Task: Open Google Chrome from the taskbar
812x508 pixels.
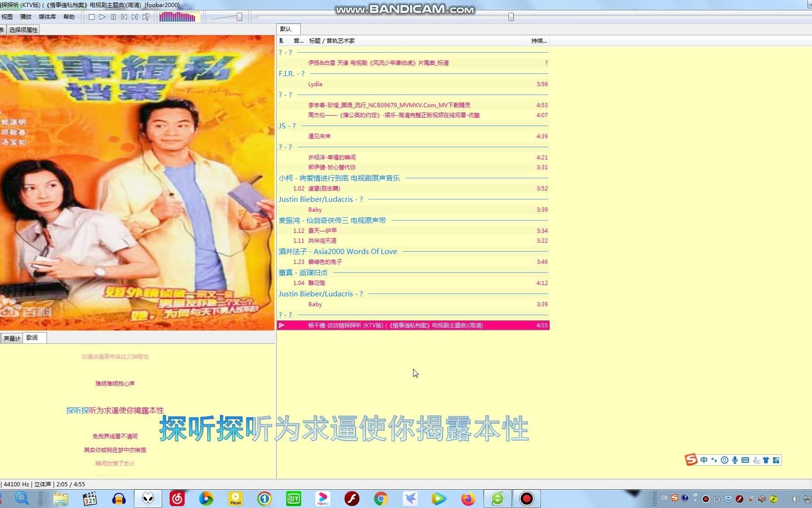Action: (381, 499)
